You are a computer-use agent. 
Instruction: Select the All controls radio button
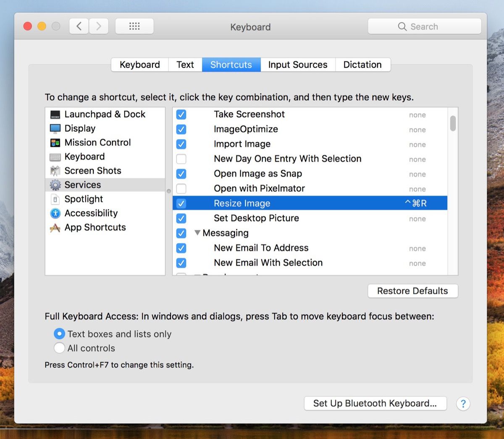pyautogui.click(x=60, y=348)
